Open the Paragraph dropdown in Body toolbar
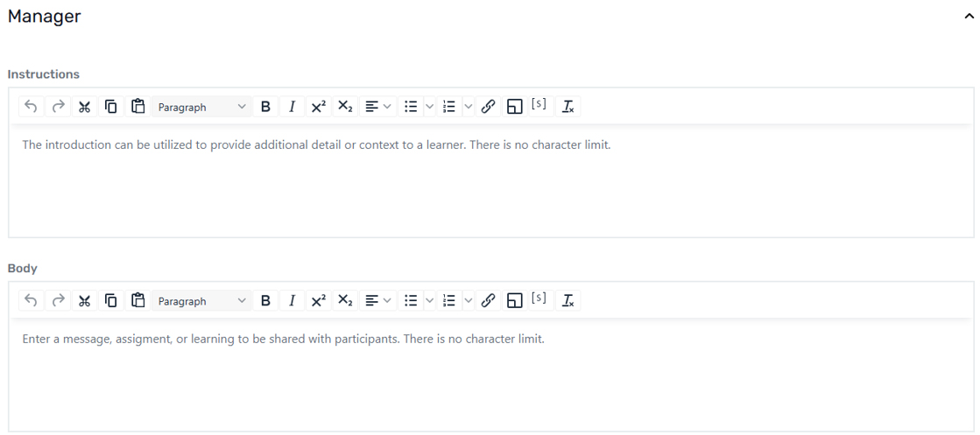The image size is (980, 435). click(201, 301)
